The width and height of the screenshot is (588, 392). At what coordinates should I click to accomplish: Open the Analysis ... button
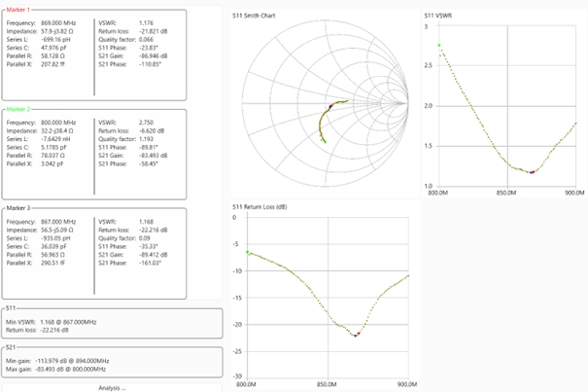[112, 388]
